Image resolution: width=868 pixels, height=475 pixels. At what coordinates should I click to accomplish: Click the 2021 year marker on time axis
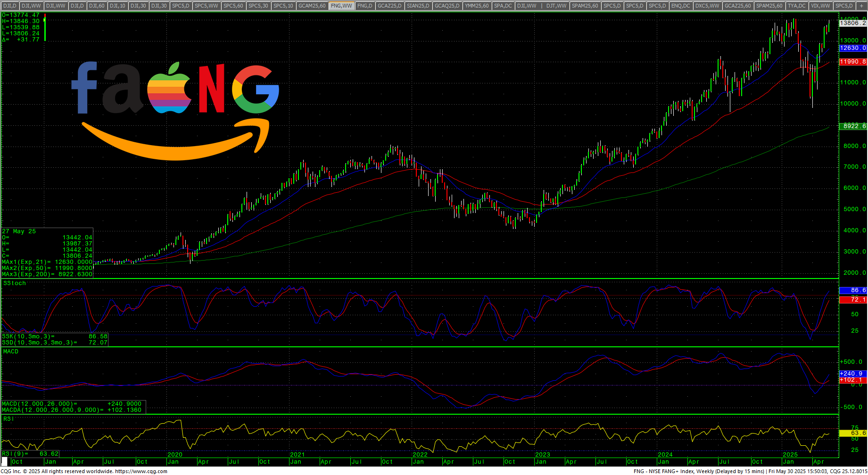click(298, 455)
